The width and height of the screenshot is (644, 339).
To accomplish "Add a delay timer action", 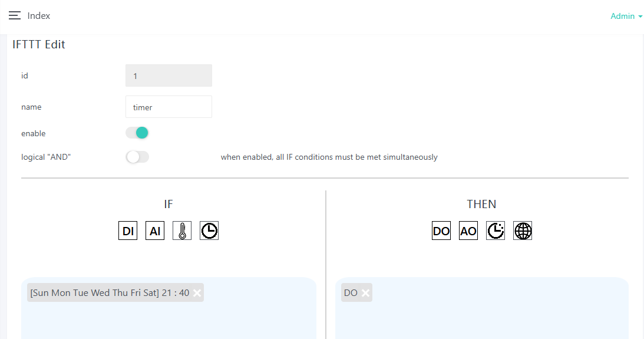I will pyautogui.click(x=496, y=231).
